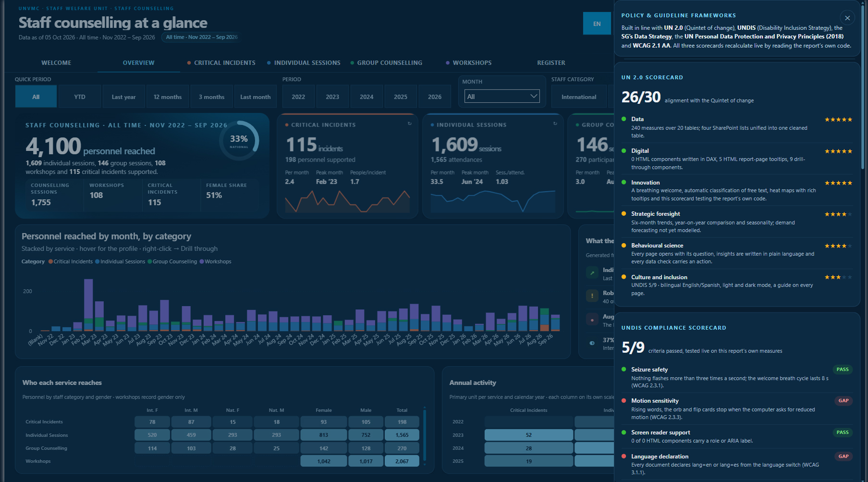Click refresh icon on Individual Sessions card
The width and height of the screenshot is (868, 482).
pyautogui.click(x=555, y=124)
